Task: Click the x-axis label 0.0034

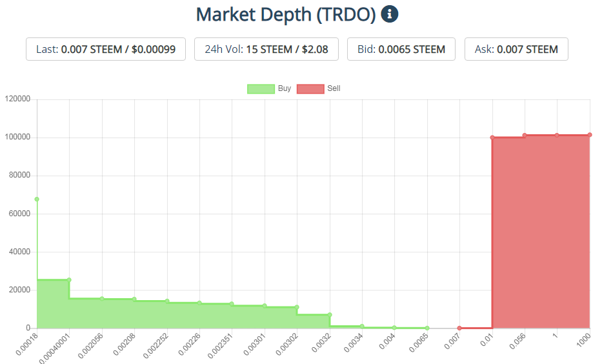Action: tap(353, 343)
